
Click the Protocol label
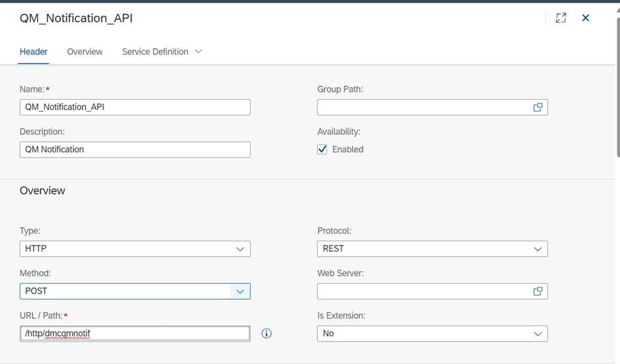pos(334,231)
